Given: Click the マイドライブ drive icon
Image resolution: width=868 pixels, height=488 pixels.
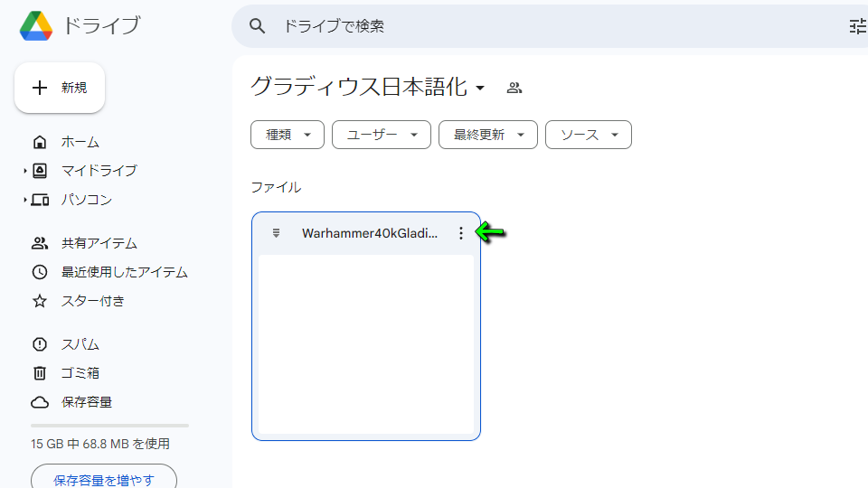Looking at the screenshot, I should click(x=39, y=171).
